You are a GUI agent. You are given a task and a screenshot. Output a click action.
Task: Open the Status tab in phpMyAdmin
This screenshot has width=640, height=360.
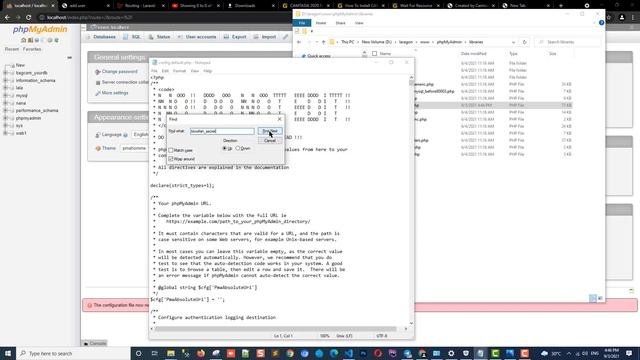click(159, 37)
